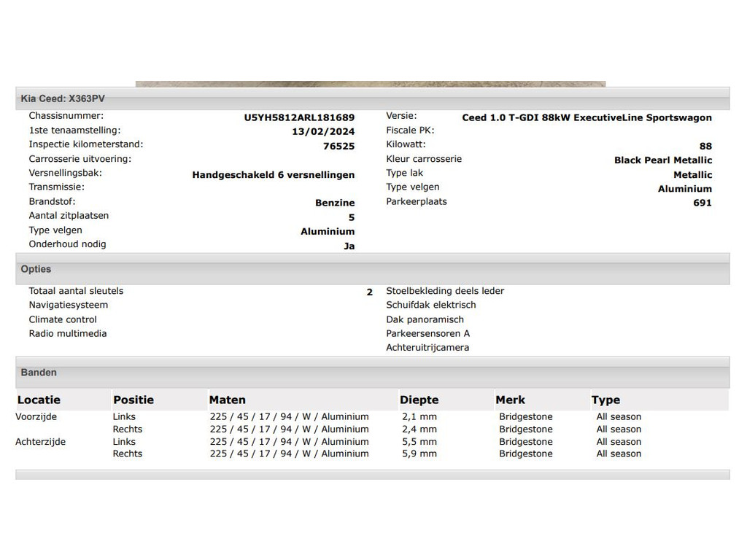Click Type lak value Metallic

click(693, 175)
